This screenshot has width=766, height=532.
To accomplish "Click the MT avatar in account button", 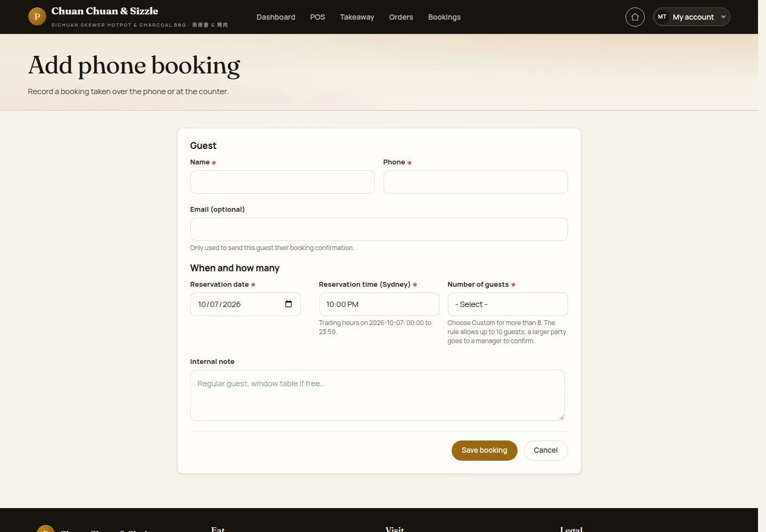I will pos(662,17).
